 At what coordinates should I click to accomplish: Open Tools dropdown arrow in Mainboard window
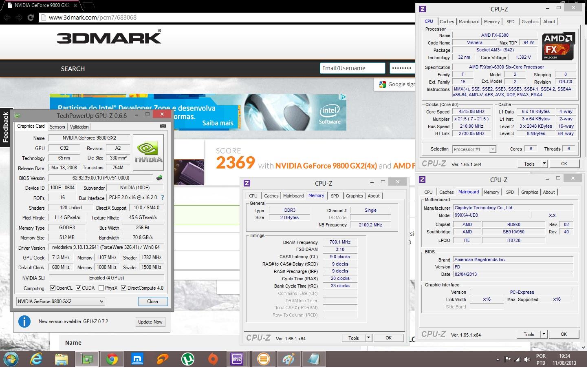pyautogui.click(x=543, y=334)
